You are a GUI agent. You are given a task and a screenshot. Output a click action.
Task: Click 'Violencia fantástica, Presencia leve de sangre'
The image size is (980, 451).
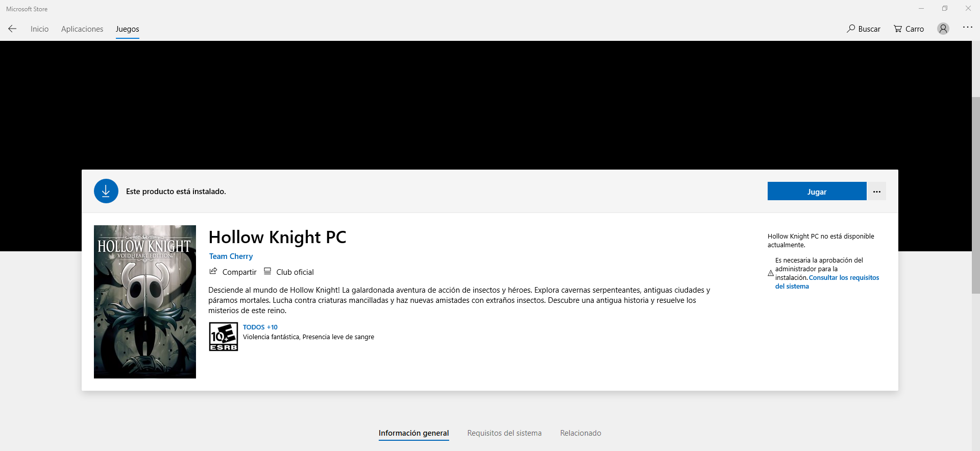[x=309, y=337]
